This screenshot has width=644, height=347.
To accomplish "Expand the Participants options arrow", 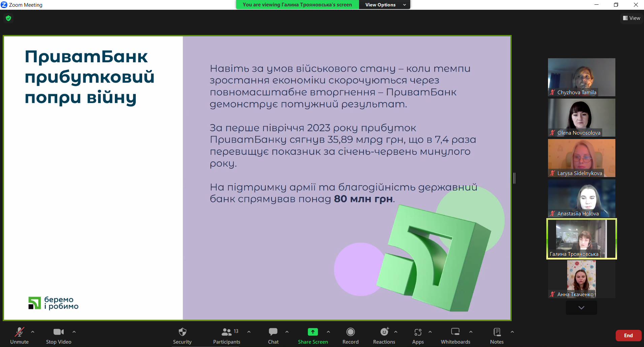I will [249, 332].
